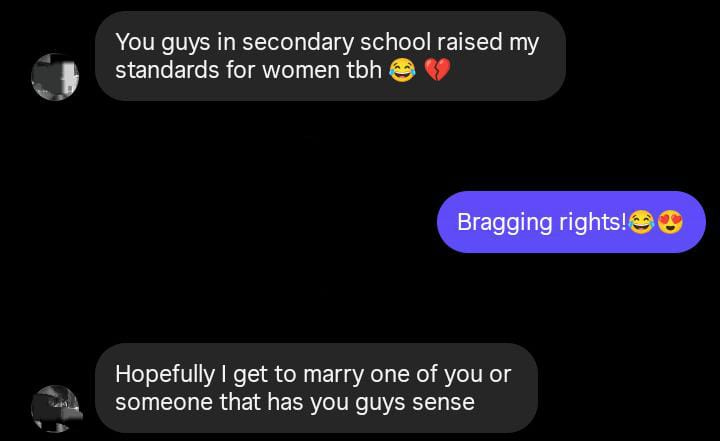Click the heart-eyes emoji in Bragging rights message
The width and height of the screenshot is (720, 441).
670,222
